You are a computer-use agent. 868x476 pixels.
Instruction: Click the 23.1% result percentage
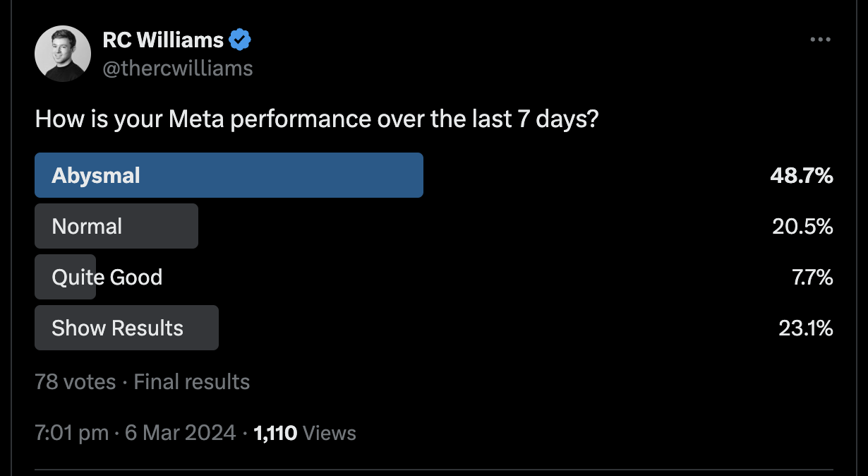[806, 328]
